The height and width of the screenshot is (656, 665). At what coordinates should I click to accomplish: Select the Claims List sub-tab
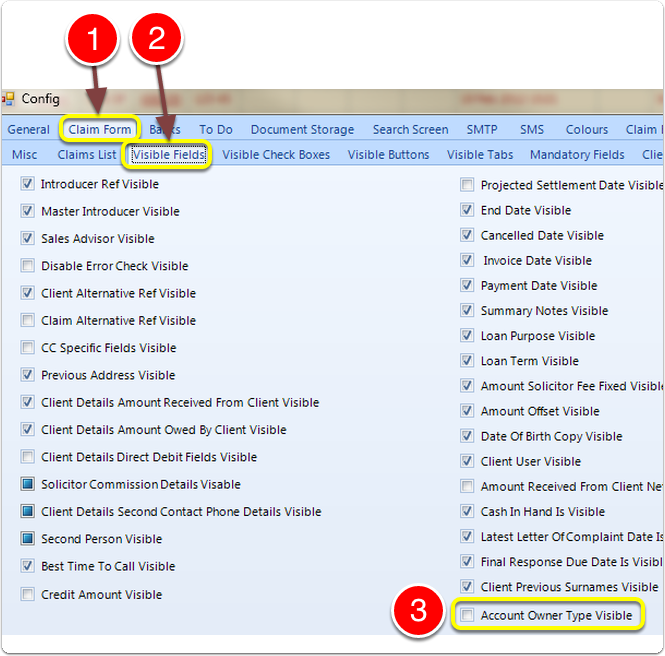coord(87,155)
